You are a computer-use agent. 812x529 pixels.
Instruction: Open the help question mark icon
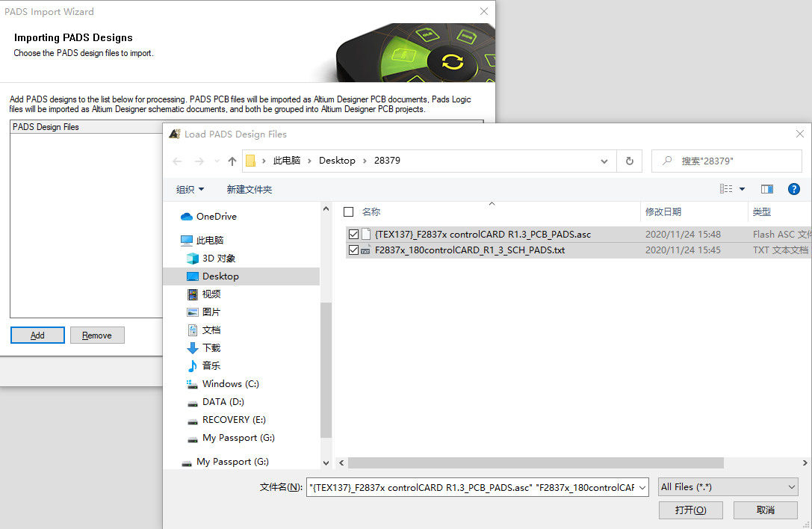pyautogui.click(x=793, y=189)
